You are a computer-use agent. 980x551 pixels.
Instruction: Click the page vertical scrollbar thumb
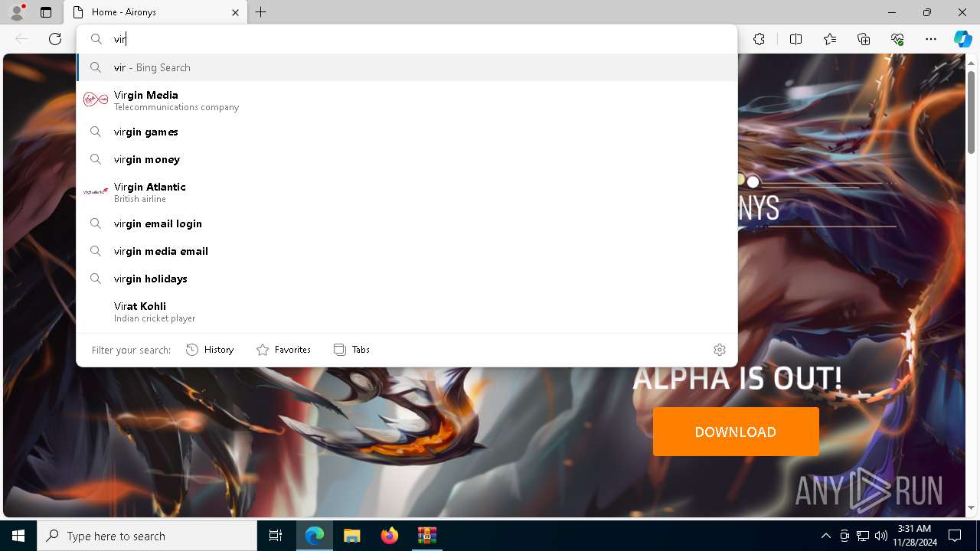pyautogui.click(x=971, y=111)
